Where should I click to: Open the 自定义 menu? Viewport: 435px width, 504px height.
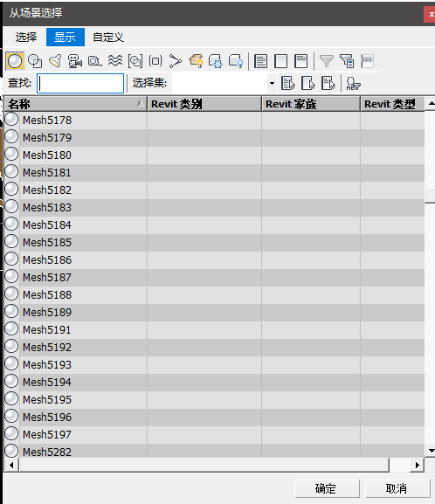[x=108, y=38]
